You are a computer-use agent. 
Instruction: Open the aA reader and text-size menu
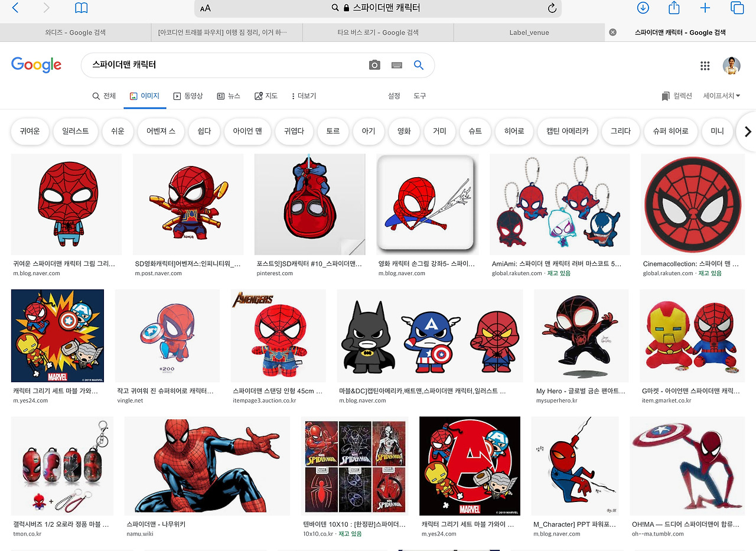click(x=206, y=8)
